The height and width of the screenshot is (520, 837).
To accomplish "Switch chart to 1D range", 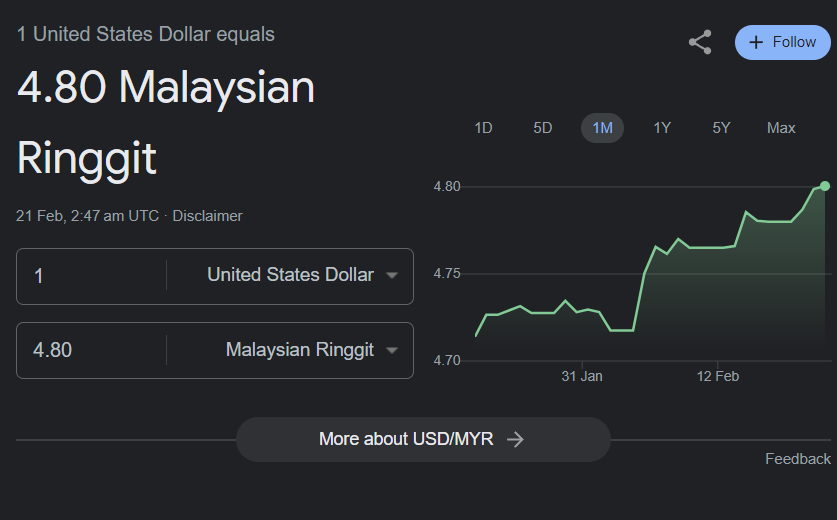I will pos(483,128).
